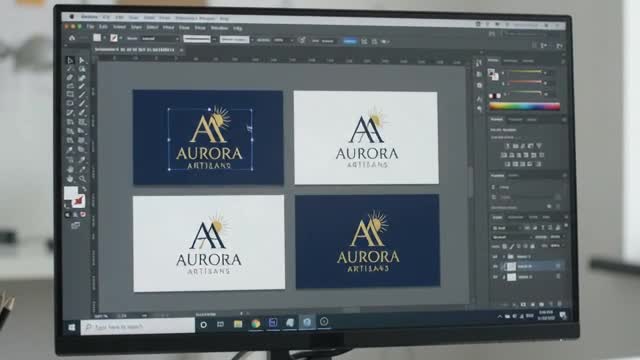Toggle visibility eye of highlighted layer

pos(495,267)
